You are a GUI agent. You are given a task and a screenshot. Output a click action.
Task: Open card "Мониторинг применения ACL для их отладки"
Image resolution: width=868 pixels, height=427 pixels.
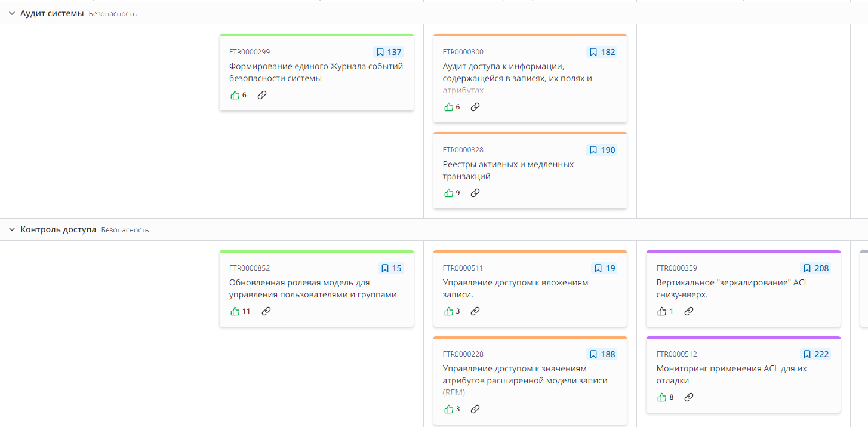click(731, 374)
